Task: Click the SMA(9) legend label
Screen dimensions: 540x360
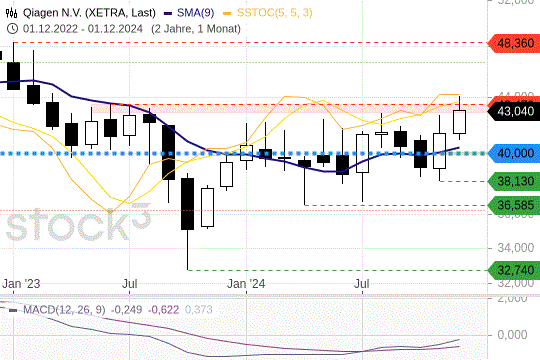Action: click(196, 13)
